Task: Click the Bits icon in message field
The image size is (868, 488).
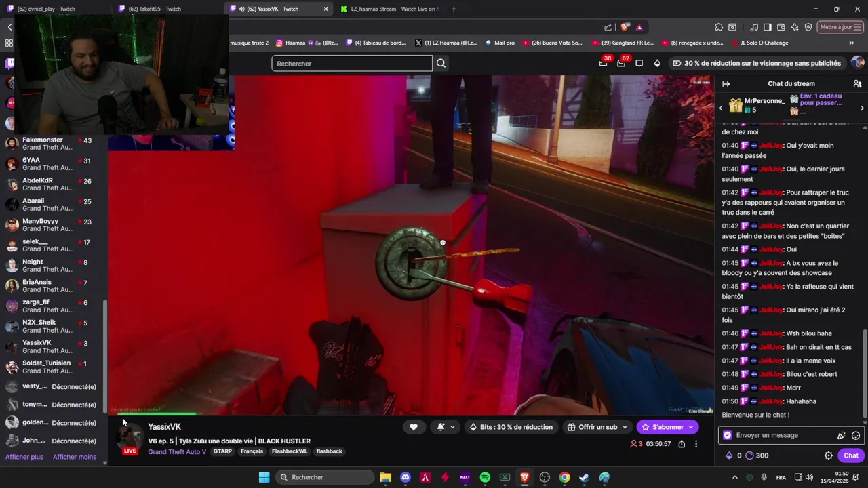Action: 842,435
